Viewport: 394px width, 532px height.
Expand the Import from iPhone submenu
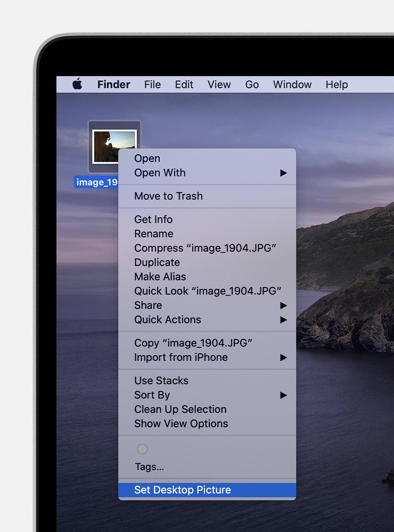pos(207,358)
